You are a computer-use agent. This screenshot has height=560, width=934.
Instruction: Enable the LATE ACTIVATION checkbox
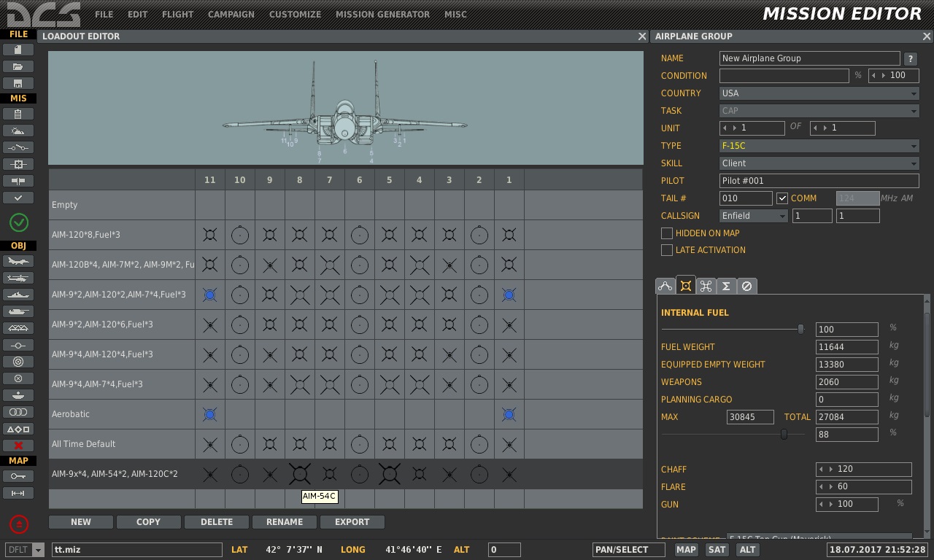pos(666,250)
